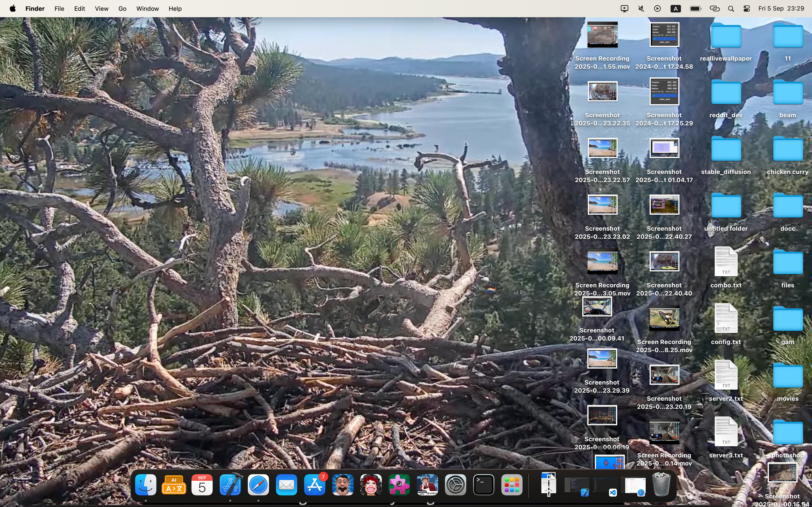Open the Terminal app in Dock
This screenshot has width=812, height=507.
click(x=484, y=485)
